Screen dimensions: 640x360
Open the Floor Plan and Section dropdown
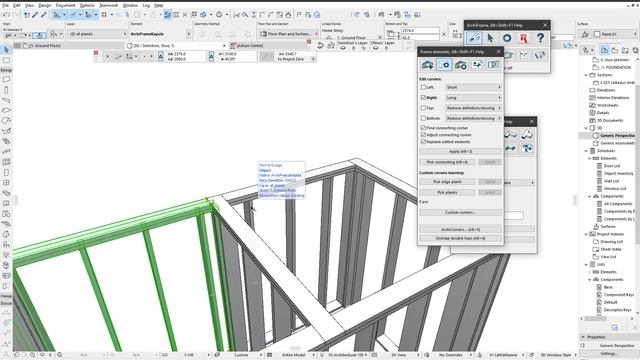(x=288, y=34)
